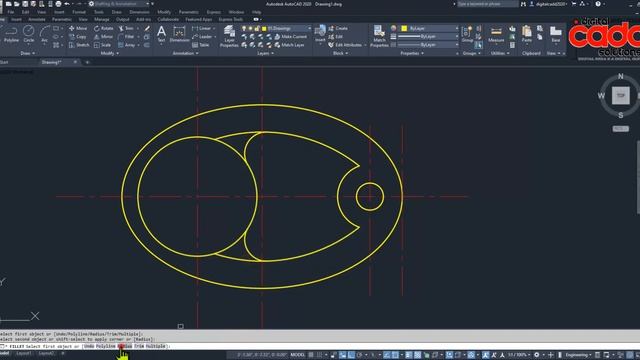The width and height of the screenshot is (640, 360).
Task: Open the Format menu
Action: click(x=79, y=12)
